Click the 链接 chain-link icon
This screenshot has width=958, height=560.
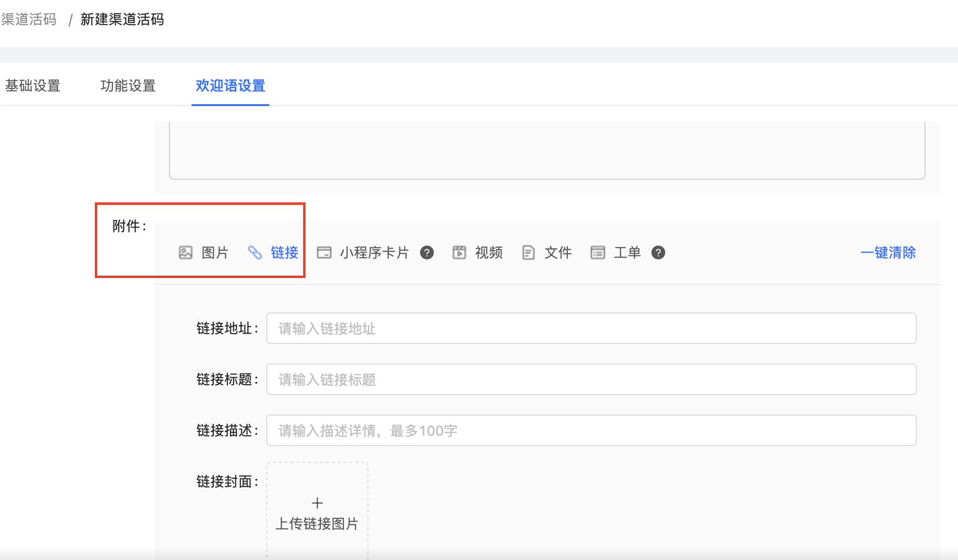[254, 252]
